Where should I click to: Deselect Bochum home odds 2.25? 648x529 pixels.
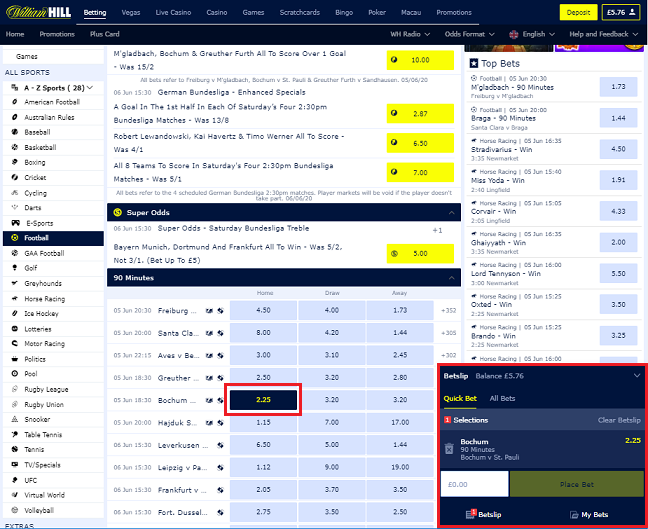click(263, 400)
